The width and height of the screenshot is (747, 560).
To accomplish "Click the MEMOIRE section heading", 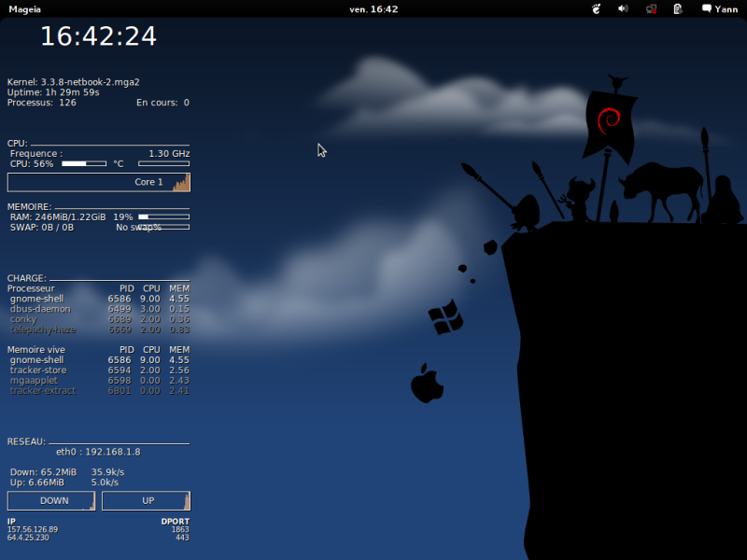I will pyautogui.click(x=29, y=206).
